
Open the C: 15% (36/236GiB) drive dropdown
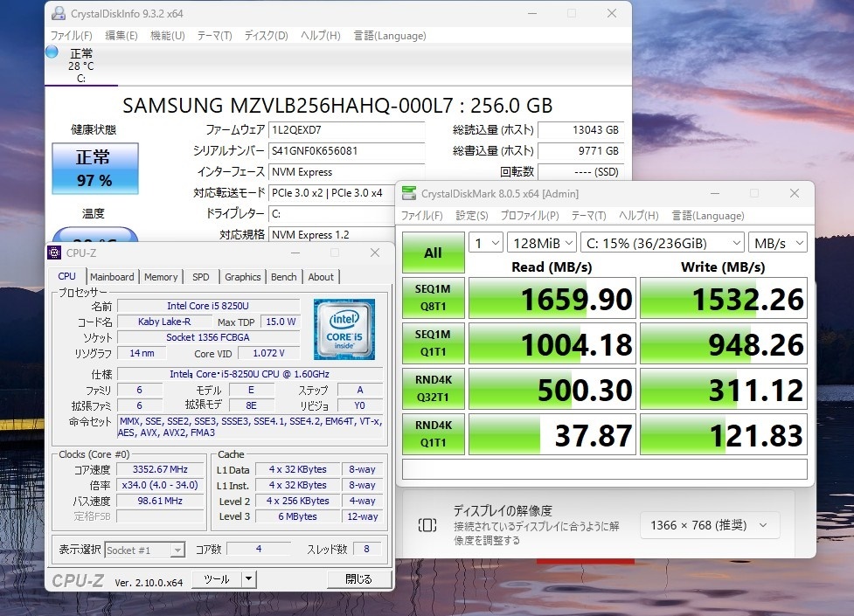[x=663, y=243]
